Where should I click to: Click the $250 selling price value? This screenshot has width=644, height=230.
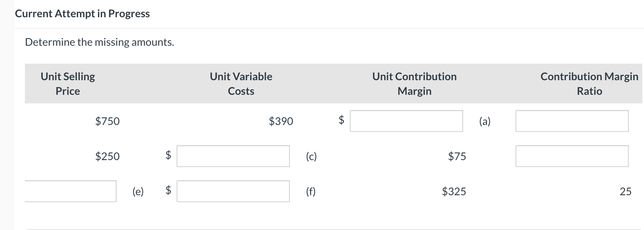click(108, 156)
